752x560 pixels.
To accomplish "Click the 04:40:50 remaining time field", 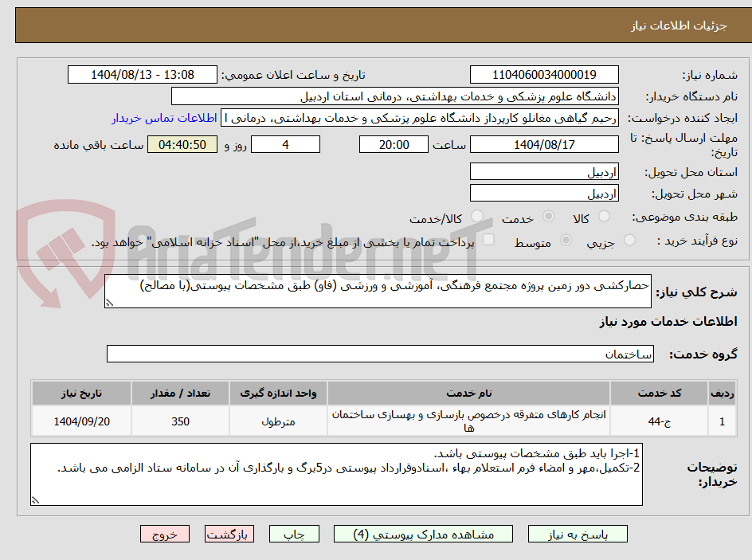I will click(x=182, y=144).
